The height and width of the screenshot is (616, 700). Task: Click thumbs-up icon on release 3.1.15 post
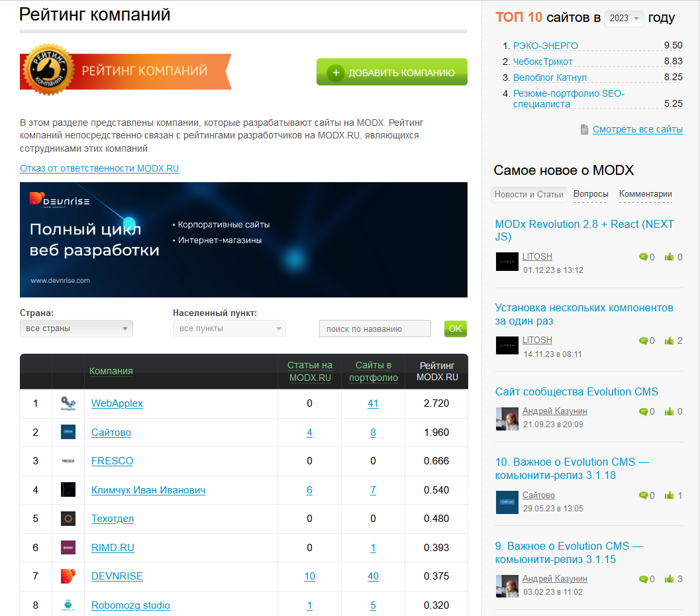tap(669, 579)
